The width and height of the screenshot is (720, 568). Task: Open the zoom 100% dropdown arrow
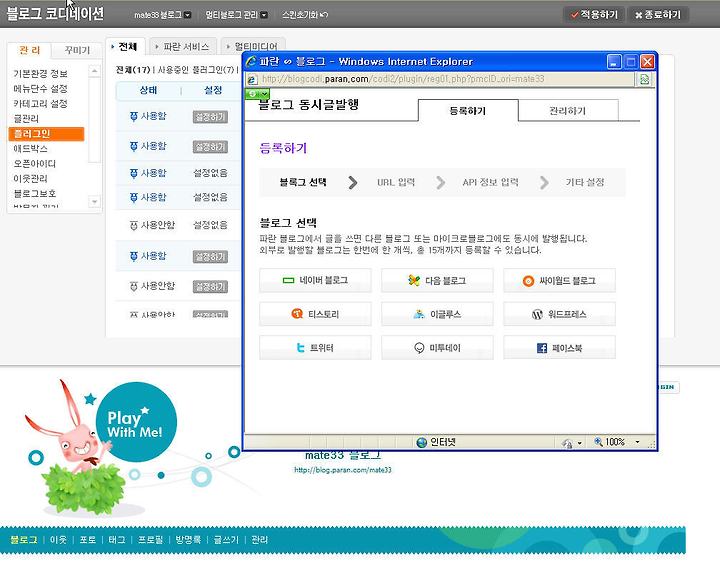click(637, 442)
